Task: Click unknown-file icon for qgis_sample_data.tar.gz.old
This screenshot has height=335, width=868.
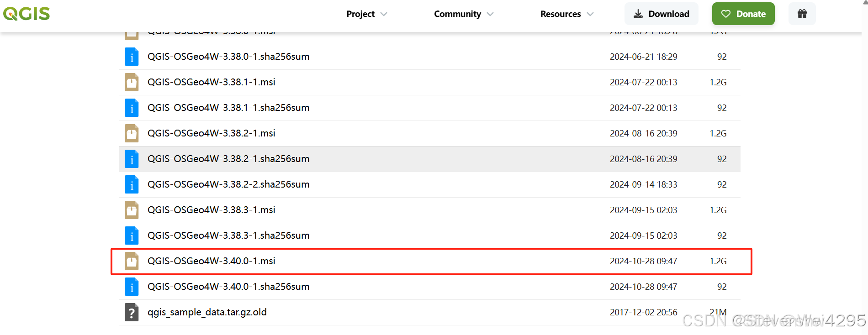Action: (x=132, y=312)
